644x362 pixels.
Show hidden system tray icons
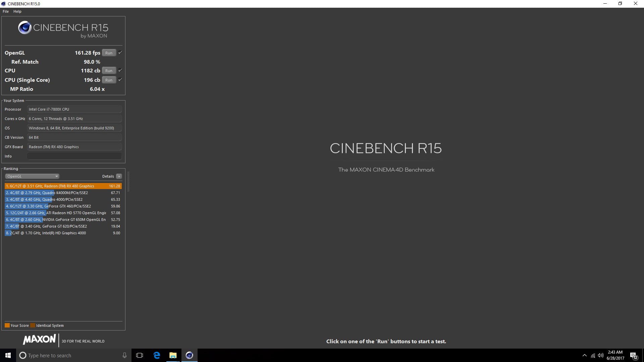pyautogui.click(x=584, y=355)
